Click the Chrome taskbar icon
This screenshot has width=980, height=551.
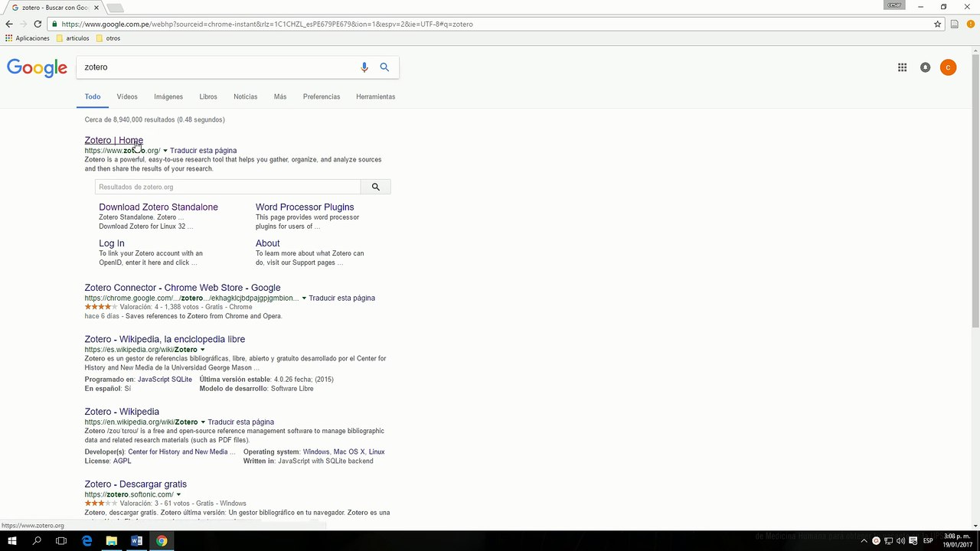click(162, 541)
